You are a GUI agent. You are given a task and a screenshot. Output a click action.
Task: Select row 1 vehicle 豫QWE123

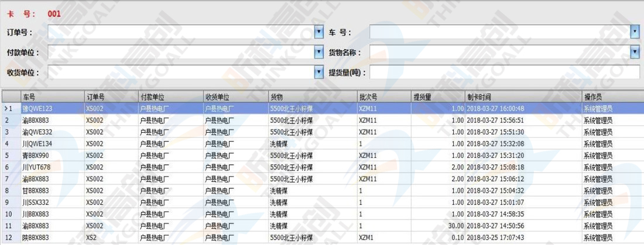(37, 109)
